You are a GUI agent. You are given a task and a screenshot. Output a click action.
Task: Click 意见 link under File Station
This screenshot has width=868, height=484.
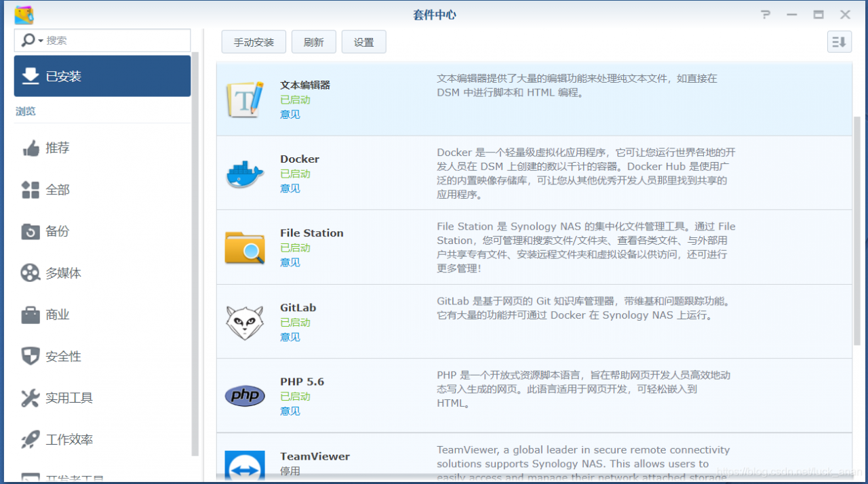[x=290, y=262]
